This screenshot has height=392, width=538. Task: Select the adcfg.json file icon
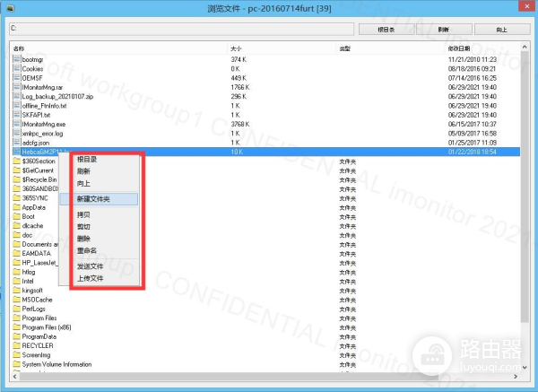click(x=16, y=143)
